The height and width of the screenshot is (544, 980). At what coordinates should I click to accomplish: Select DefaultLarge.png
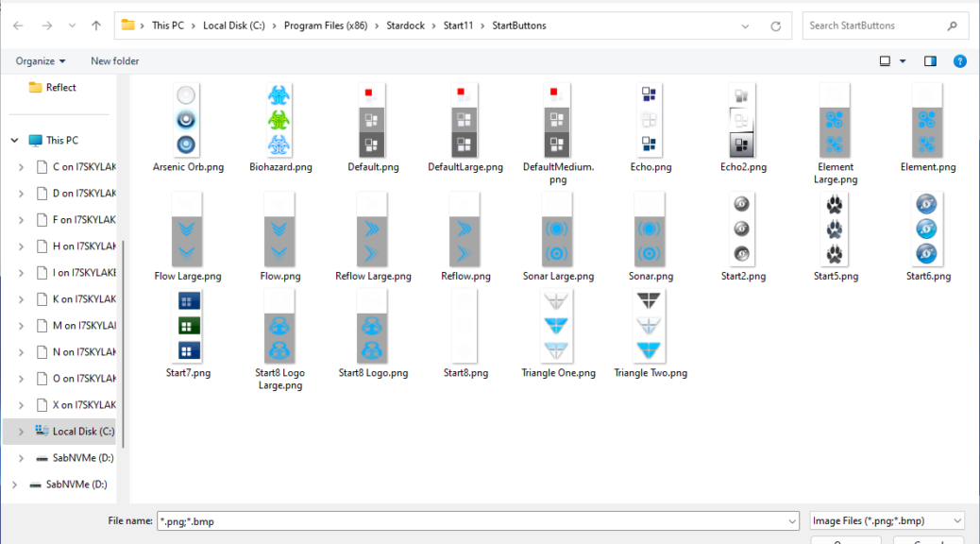click(x=464, y=120)
